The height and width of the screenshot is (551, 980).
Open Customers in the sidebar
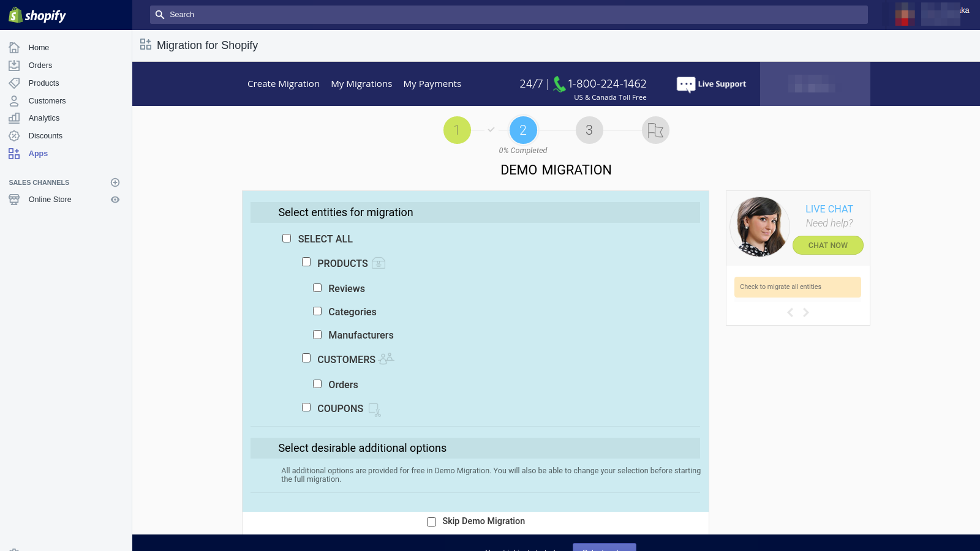[x=47, y=101]
